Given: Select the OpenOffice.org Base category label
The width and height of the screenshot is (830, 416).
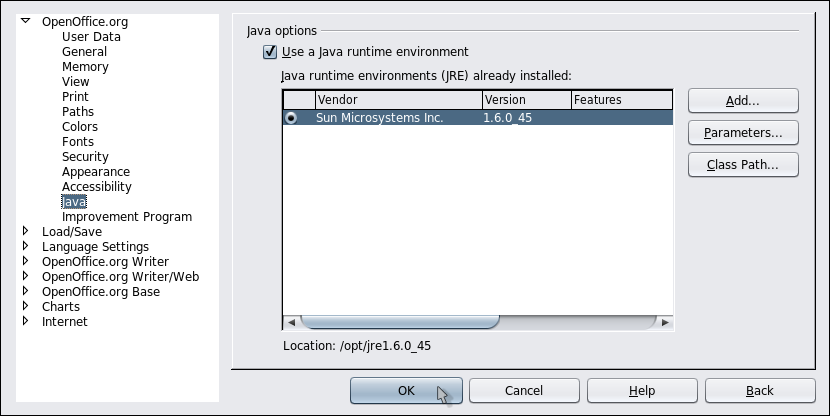Looking at the screenshot, I should pos(101,292).
